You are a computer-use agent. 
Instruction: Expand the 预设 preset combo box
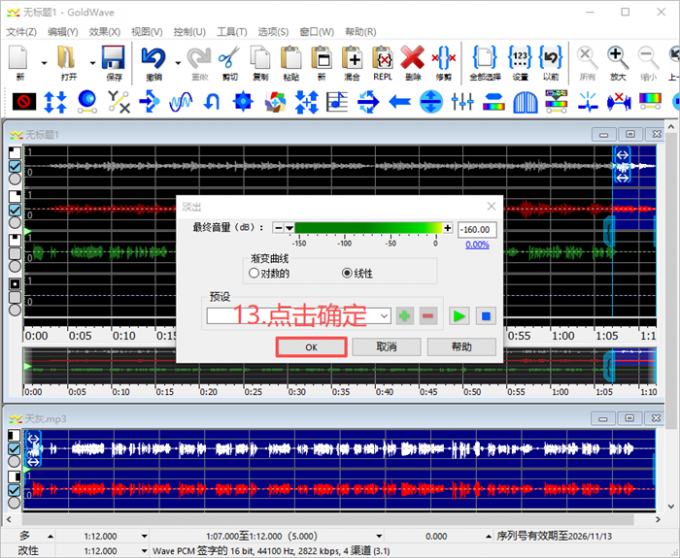tap(384, 316)
